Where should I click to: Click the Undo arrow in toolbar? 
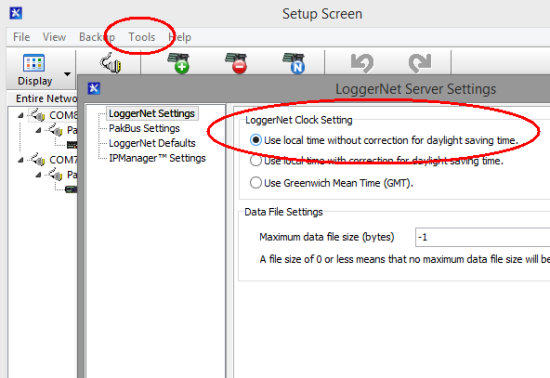pyautogui.click(x=362, y=63)
